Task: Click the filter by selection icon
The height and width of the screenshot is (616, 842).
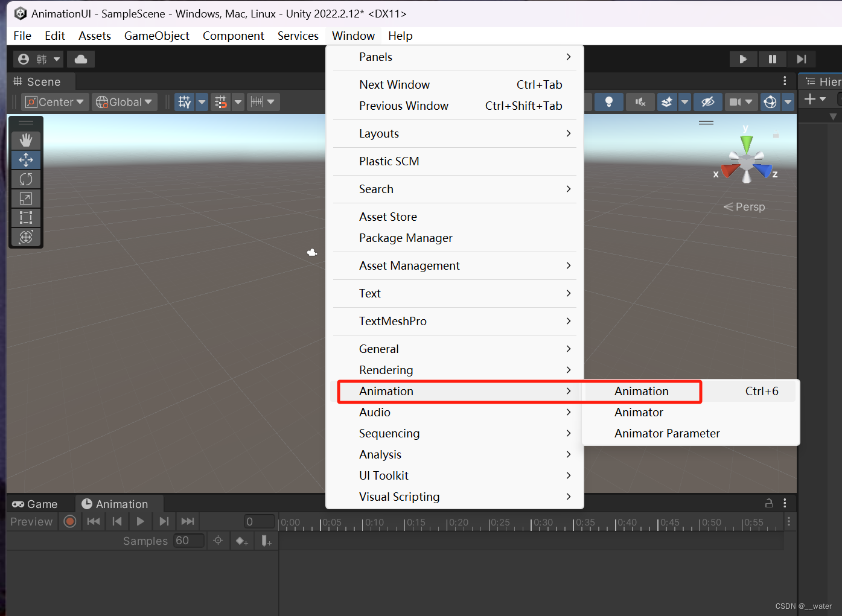Action: [x=218, y=541]
